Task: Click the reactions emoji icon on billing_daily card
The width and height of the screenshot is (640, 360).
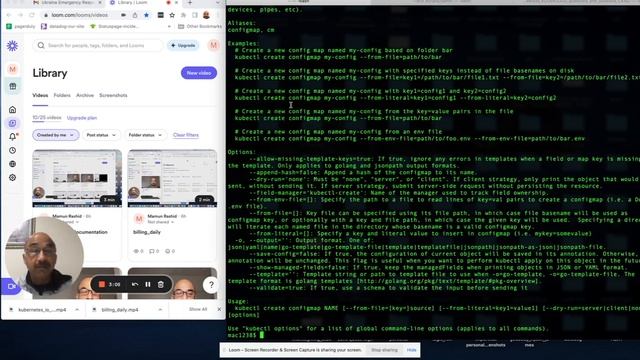Action: click(167, 251)
